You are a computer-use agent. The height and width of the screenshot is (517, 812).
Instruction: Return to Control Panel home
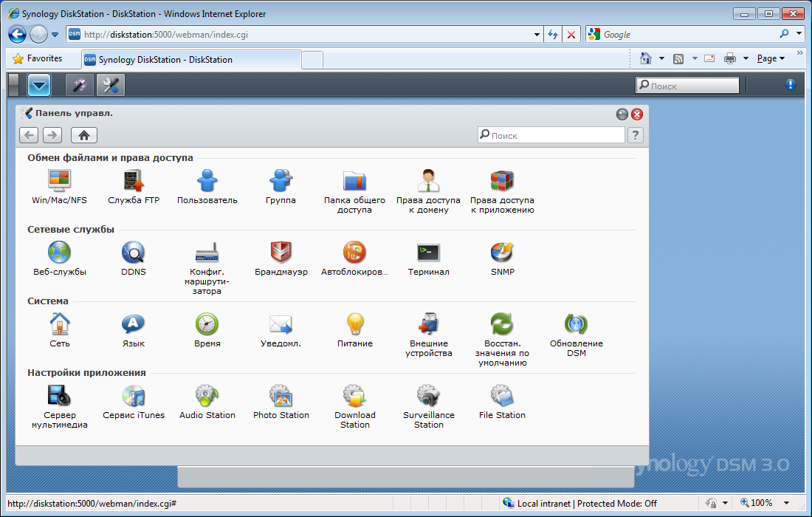(x=84, y=135)
